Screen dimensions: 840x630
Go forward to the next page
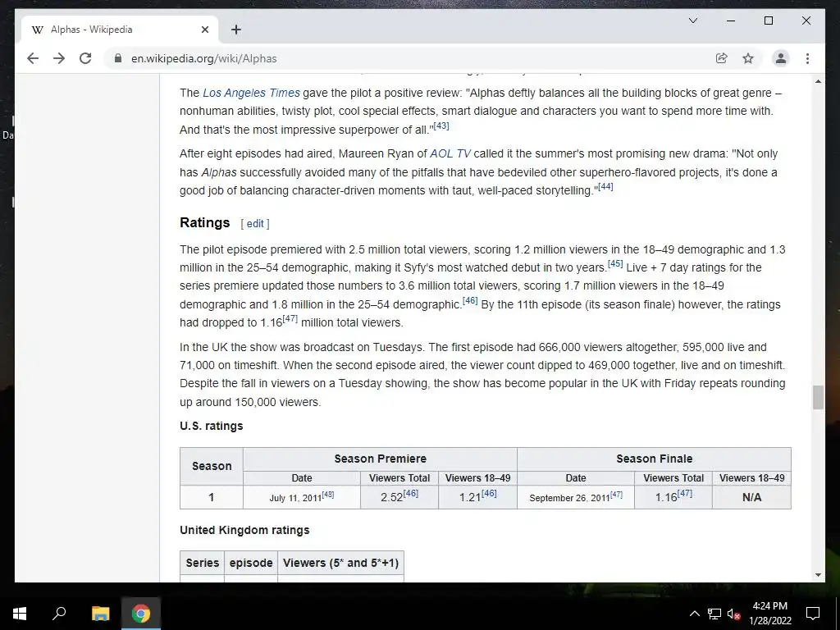[59, 58]
